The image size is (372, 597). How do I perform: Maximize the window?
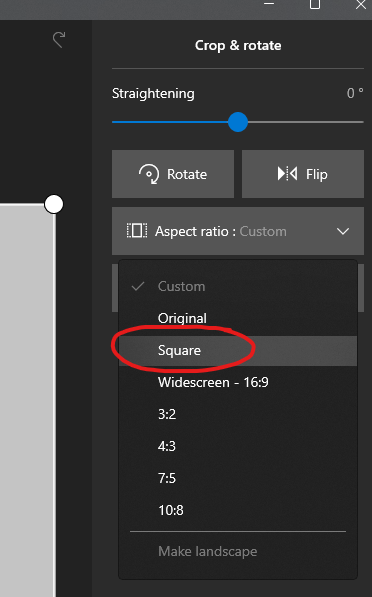pyautogui.click(x=315, y=4)
